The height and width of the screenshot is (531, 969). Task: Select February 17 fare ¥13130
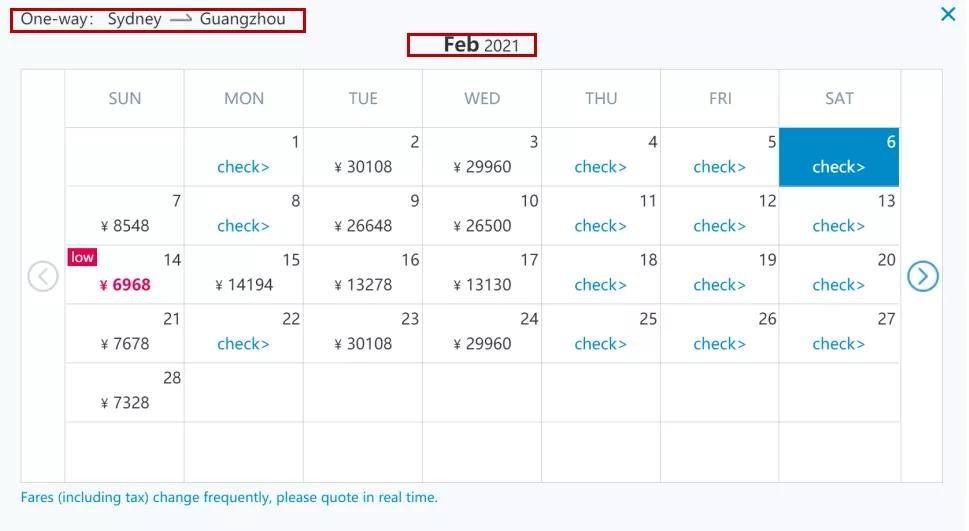(x=482, y=285)
